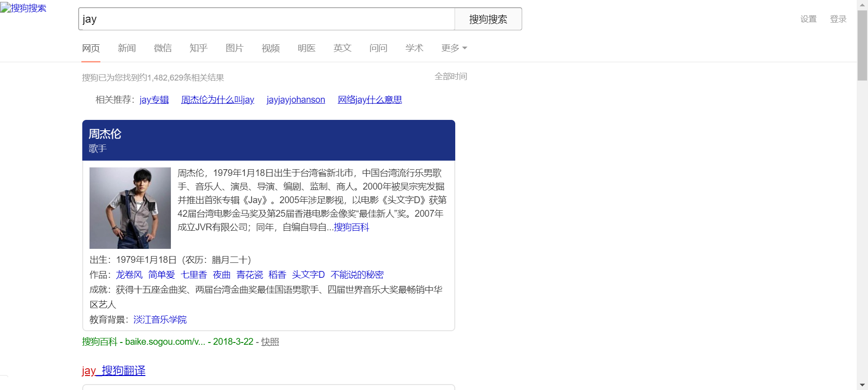Click the birth date line 1979年1月18日

170,260
